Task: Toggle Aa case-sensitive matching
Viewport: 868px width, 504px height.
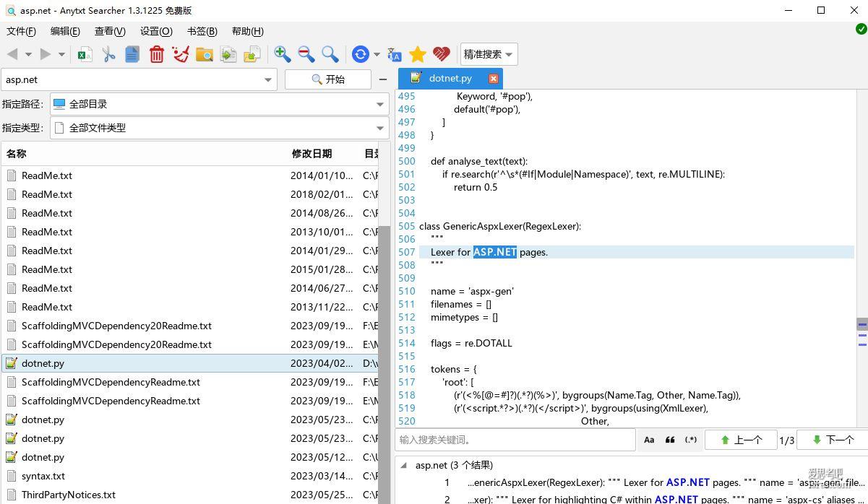Action: coord(649,440)
